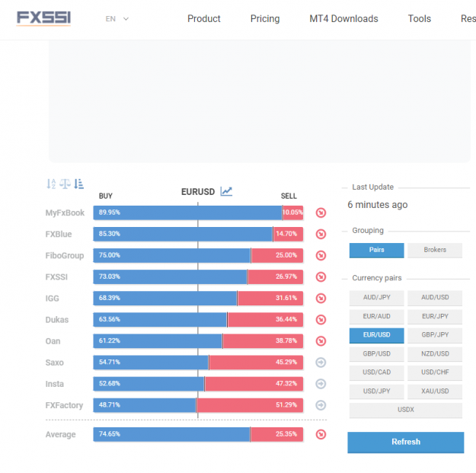Select Brokers grouping
The width and height of the screenshot is (476, 473).
pyautogui.click(x=435, y=250)
